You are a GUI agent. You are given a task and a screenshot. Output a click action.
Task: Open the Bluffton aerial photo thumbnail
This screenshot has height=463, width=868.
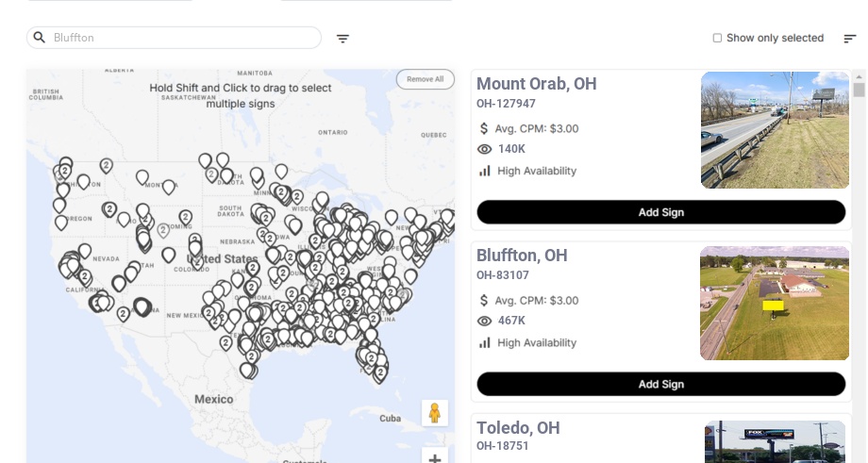point(775,303)
